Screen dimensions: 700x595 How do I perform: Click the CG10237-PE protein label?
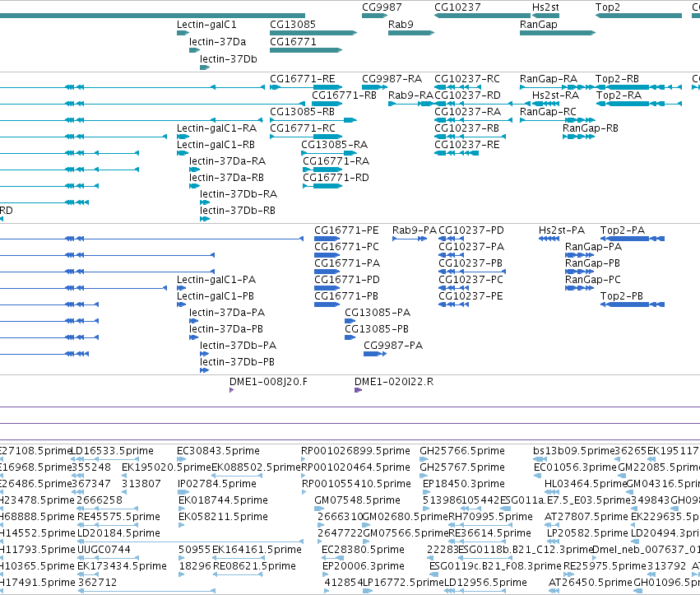pyautogui.click(x=471, y=296)
